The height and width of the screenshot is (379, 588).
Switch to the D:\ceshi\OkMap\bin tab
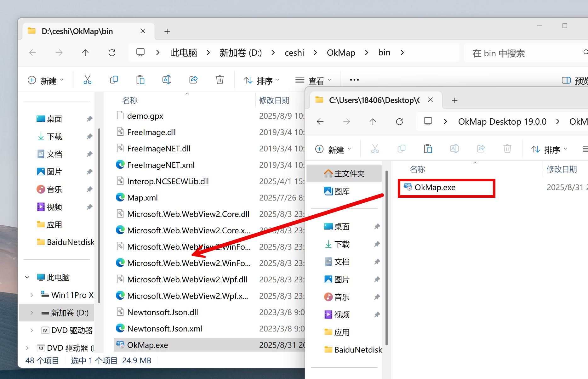[77, 31]
